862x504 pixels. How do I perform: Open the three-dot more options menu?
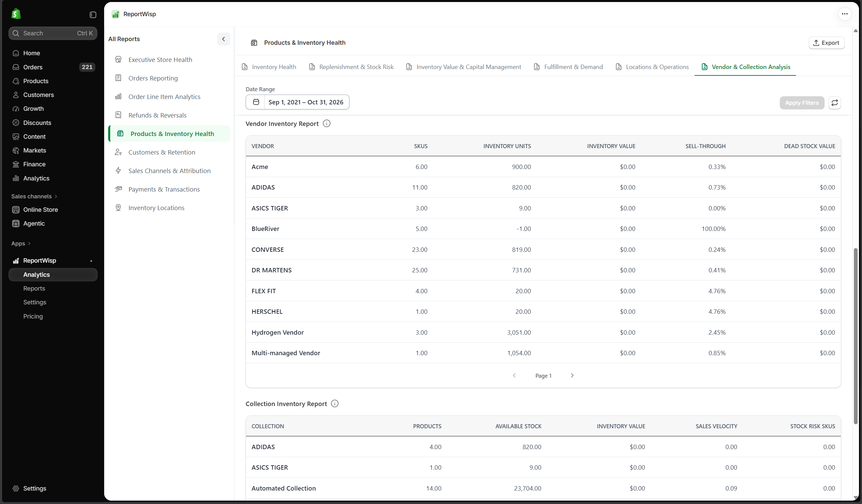pyautogui.click(x=844, y=14)
